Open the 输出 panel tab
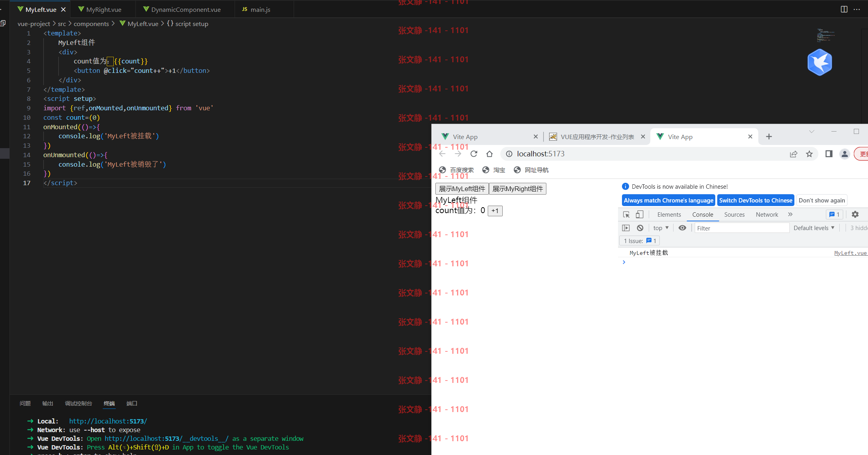 [48, 403]
